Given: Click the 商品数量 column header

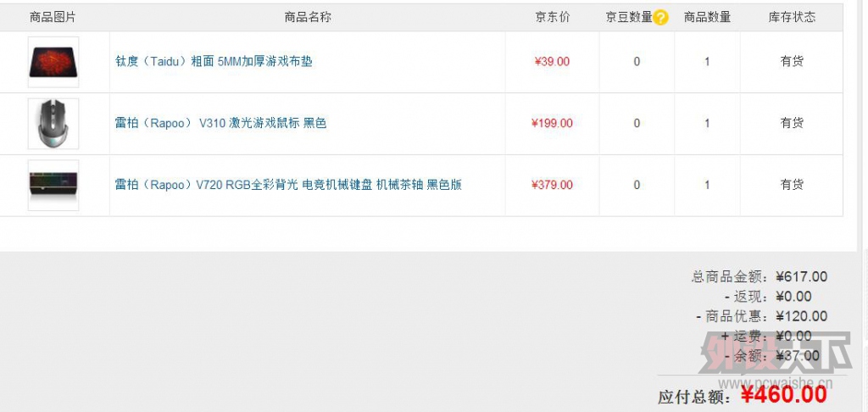Looking at the screenshot, I should [x=707, y=17].
